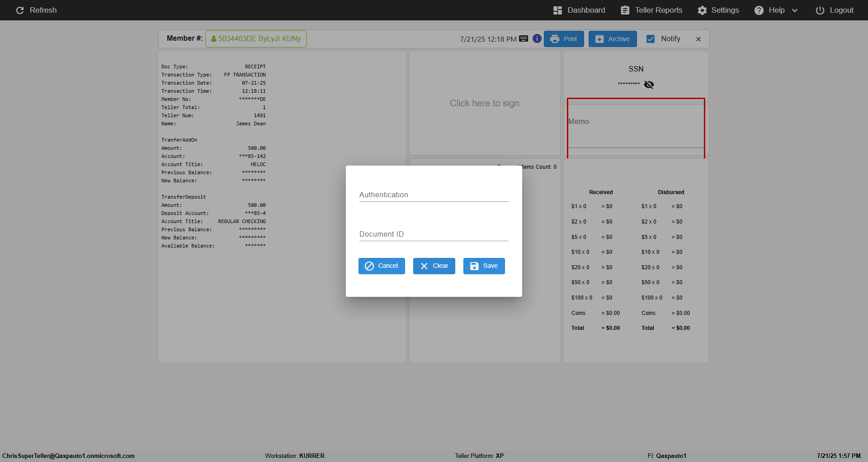
Task: Click the 'Workstation: KURRER' status text
Action: (x=295, y=456)
